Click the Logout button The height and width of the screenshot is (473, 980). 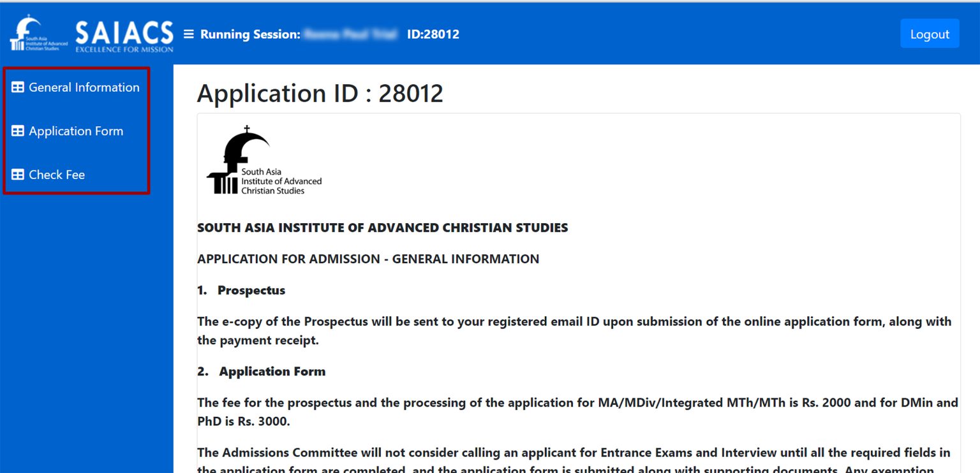929,34
